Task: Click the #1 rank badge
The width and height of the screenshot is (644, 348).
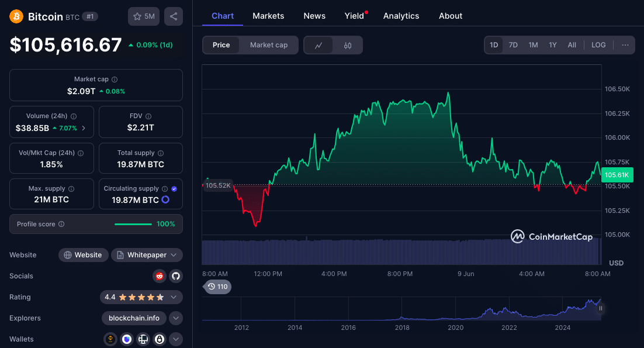Action: (90, 16)
